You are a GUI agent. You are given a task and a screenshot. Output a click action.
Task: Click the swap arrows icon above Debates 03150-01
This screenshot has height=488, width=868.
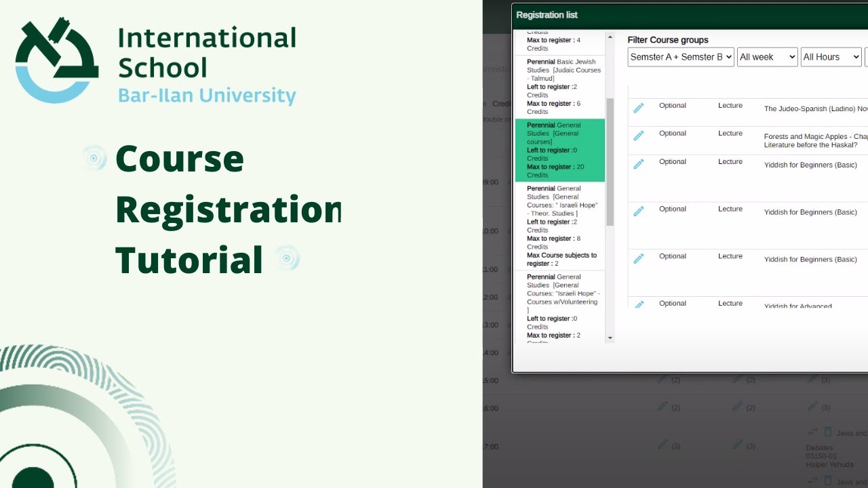point(812,432)
